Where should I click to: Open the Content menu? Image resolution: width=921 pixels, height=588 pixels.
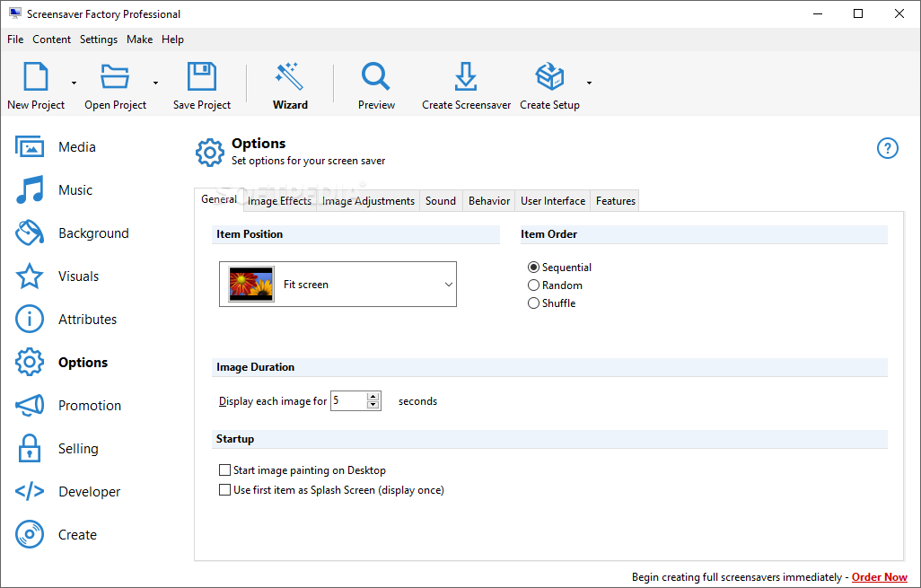[52, 39]
